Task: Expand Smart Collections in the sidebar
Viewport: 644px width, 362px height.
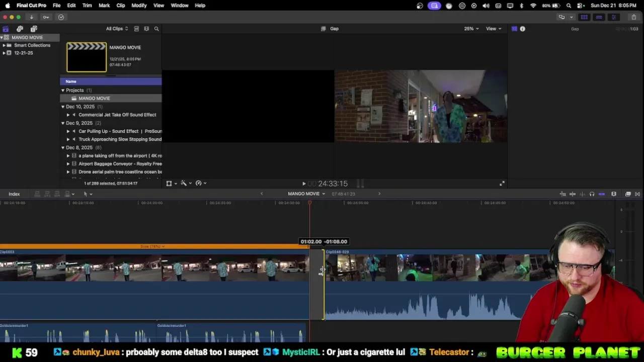Action: point(4,45)
